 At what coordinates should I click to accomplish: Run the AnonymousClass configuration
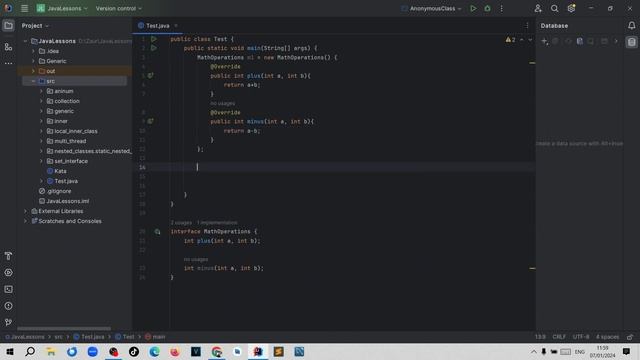(x=473, y=8)
